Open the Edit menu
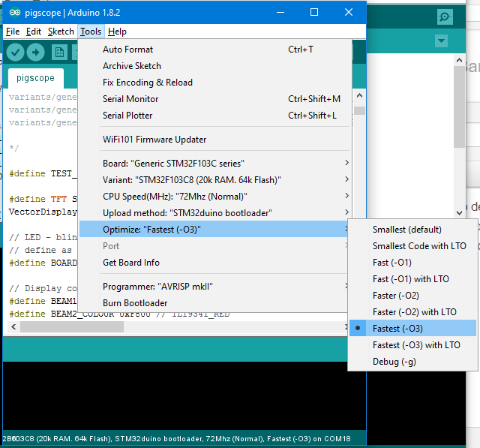The image size is (480, 448). (x=34, y=32)
